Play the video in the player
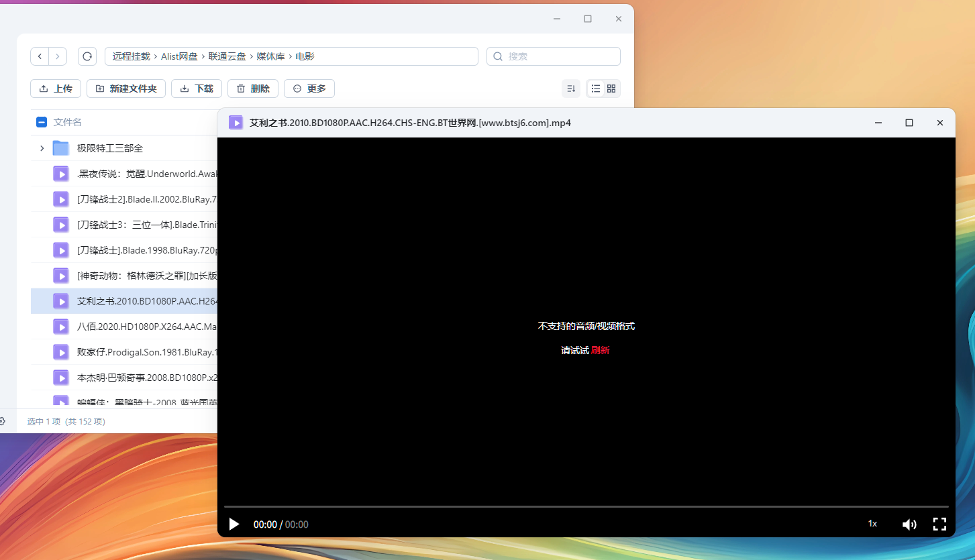The image size is (975, 560). 234,524
